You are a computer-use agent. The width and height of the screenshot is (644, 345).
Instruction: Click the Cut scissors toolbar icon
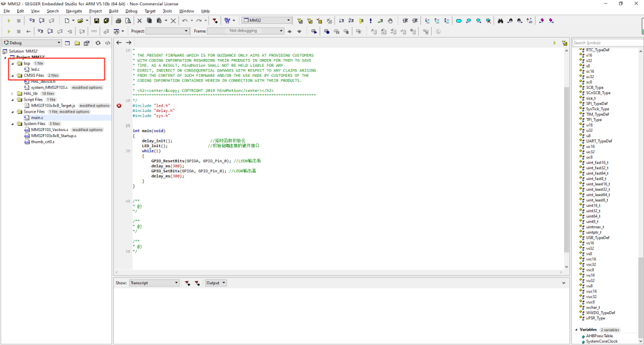tap(140, 20)
